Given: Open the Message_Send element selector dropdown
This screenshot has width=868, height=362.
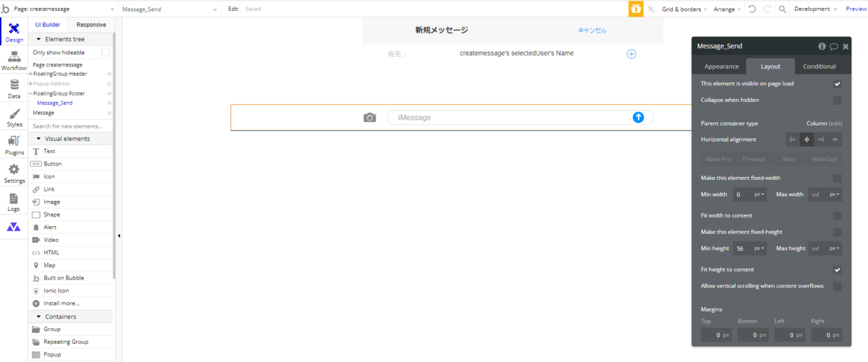Looking at the screenshot, I should tap(170, 9).
